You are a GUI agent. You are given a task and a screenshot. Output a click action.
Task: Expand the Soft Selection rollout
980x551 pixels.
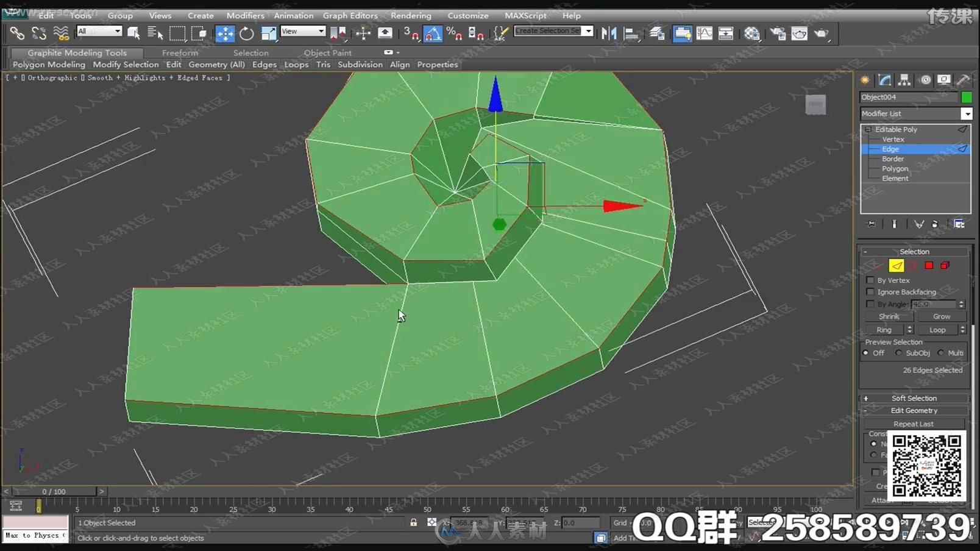click(x=914, y=398)
